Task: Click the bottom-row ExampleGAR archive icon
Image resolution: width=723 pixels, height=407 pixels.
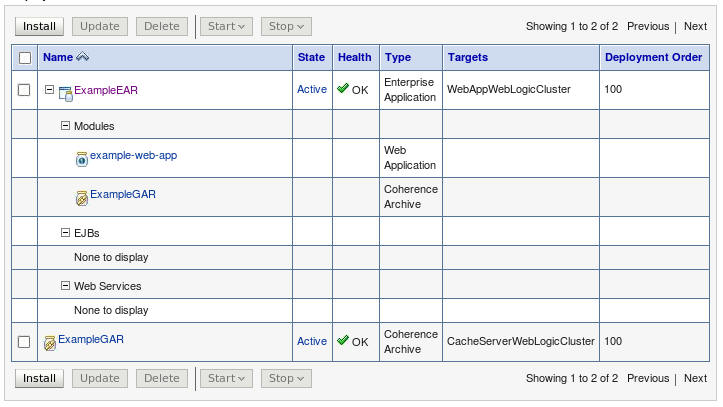Action: tap(50, 342)
